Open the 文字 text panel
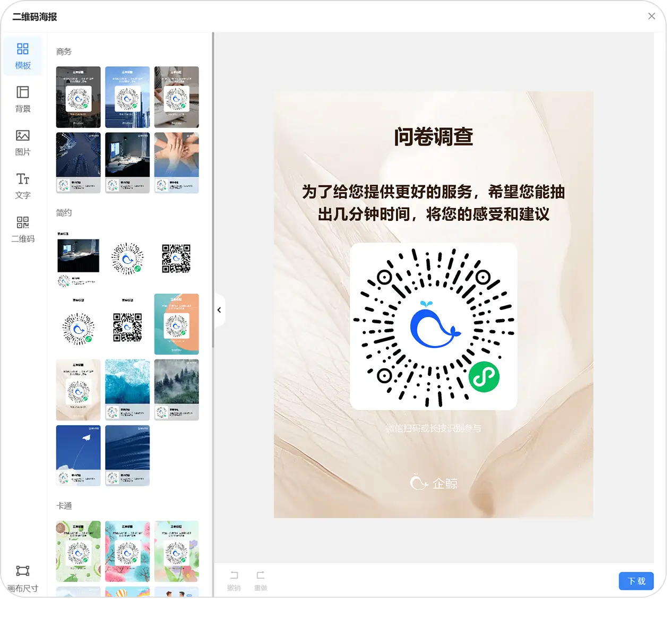The image size is (672, 637). (x=23, y=186)
